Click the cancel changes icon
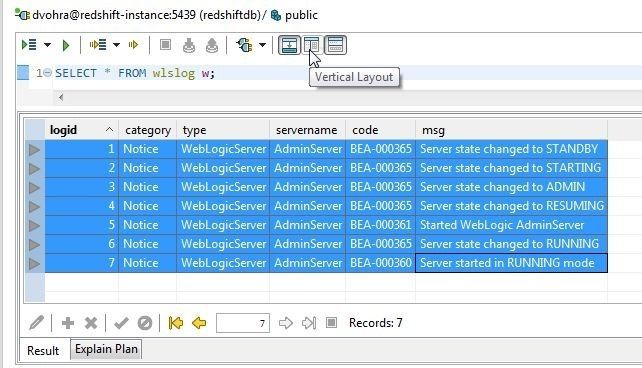Screen dimensions: 642x368 click(145, 323)
